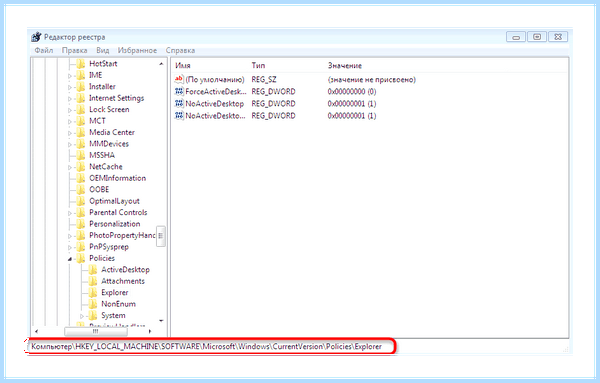Minimize the Registry Editor window
This screenshot has width=600, height=383.
click(x=516, y=37)
